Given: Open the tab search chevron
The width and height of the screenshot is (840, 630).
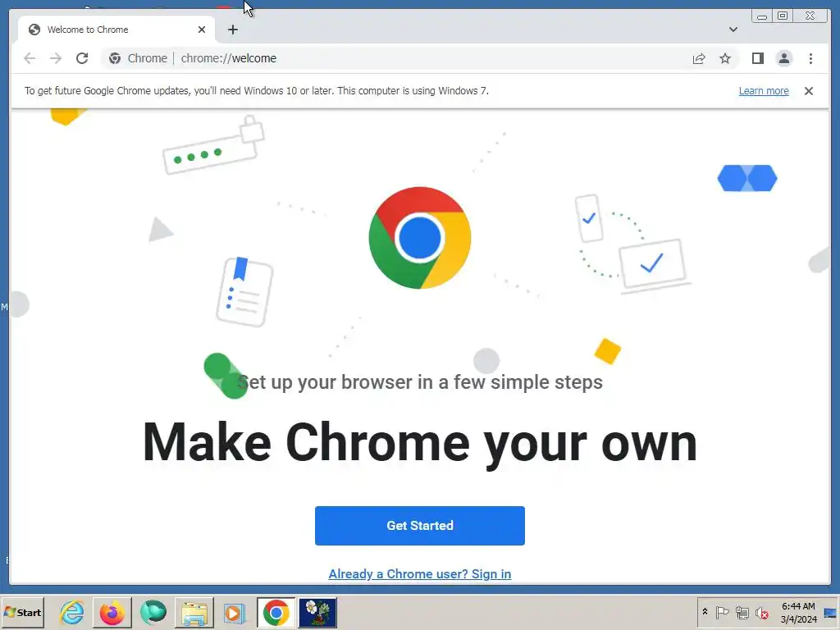Looking at the screenshot, I should click(733, 30).
